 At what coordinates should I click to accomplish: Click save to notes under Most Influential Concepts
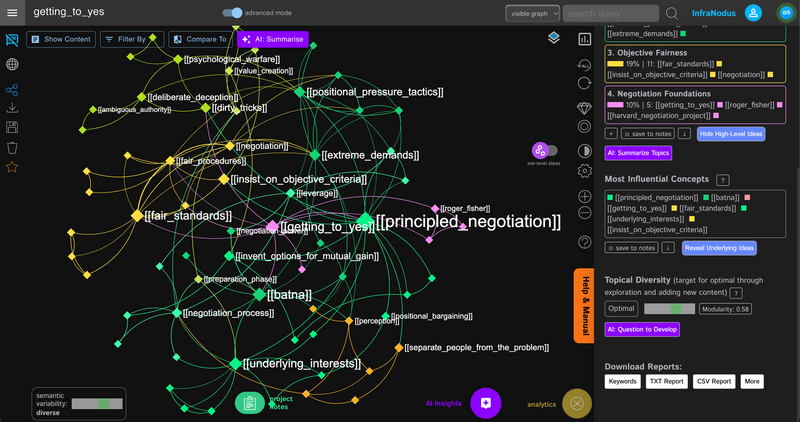[631, 248]
